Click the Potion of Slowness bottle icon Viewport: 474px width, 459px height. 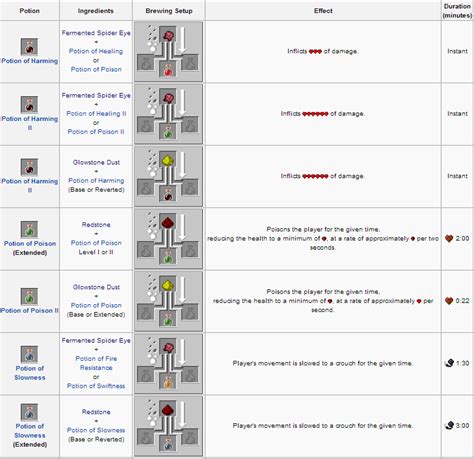[x=29, y=354]
